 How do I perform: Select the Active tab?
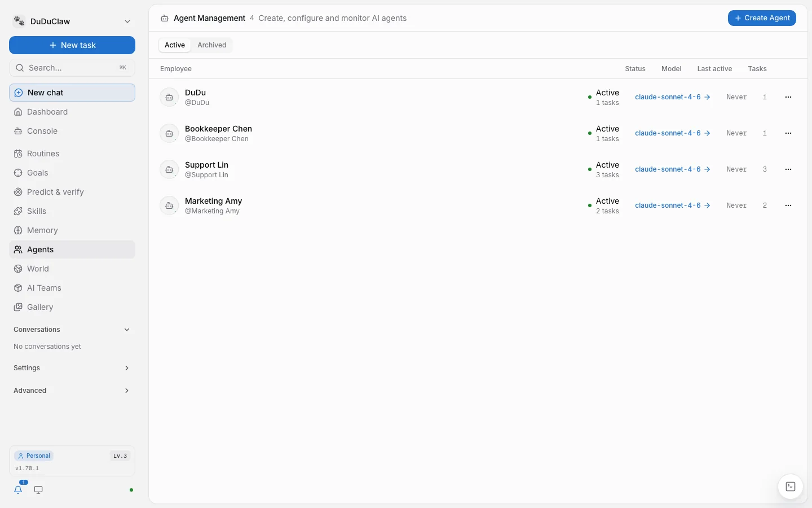pos(175,45)
